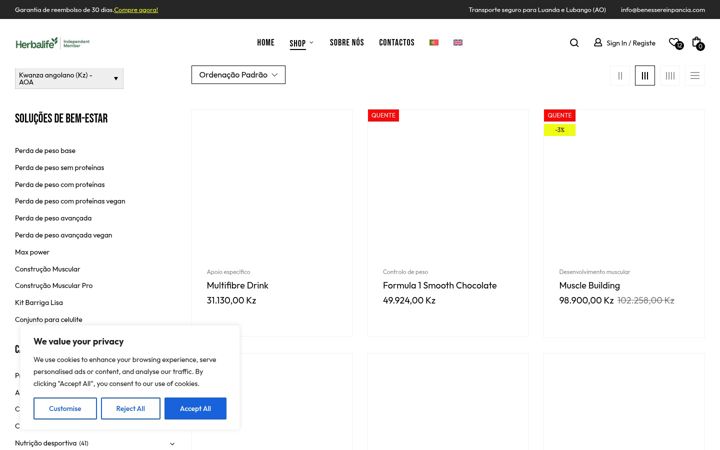Open the Sobre Nós page
This screenshot has width=720, height=450.
(347, 42)
